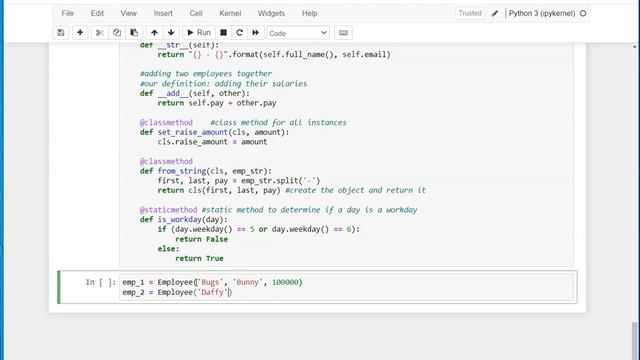Screen dimensions: 640x360
Task: Interrupt the kernel with stop icon
Action: (223, 33)
